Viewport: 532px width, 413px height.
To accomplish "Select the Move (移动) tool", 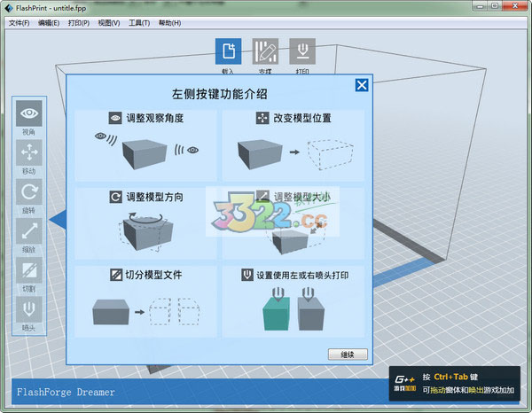I will pyautogui.click(x=29, y=152).
